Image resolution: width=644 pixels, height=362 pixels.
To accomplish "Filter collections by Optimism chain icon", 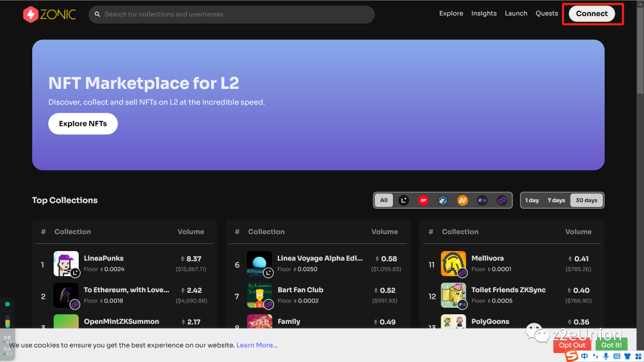I will click(423, 200).
